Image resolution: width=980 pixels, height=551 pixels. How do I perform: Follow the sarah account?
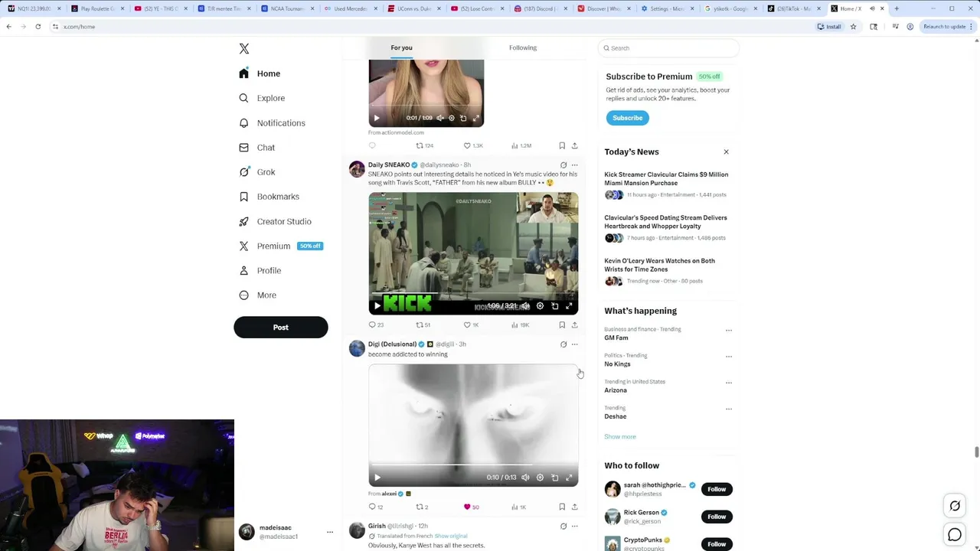pos(717,489)
